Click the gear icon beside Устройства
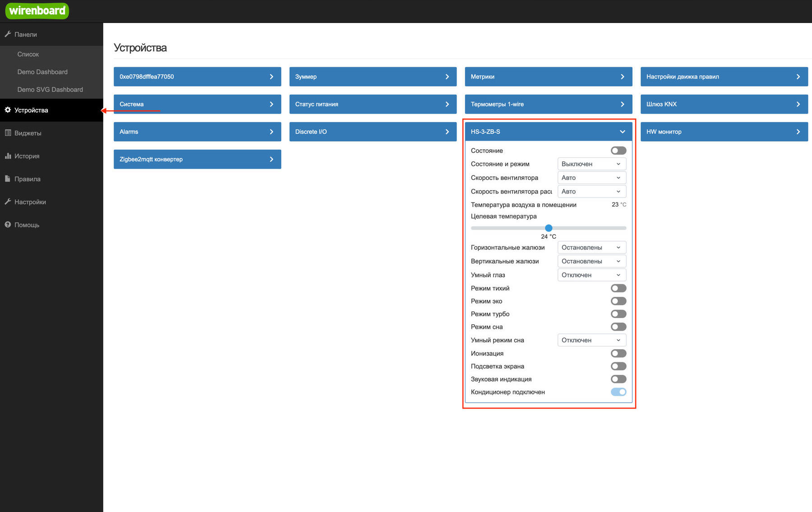 [x=8, y=110]
